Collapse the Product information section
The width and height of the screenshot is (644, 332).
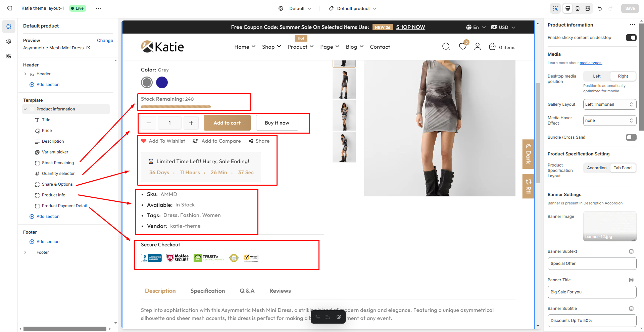coord(26,109)
